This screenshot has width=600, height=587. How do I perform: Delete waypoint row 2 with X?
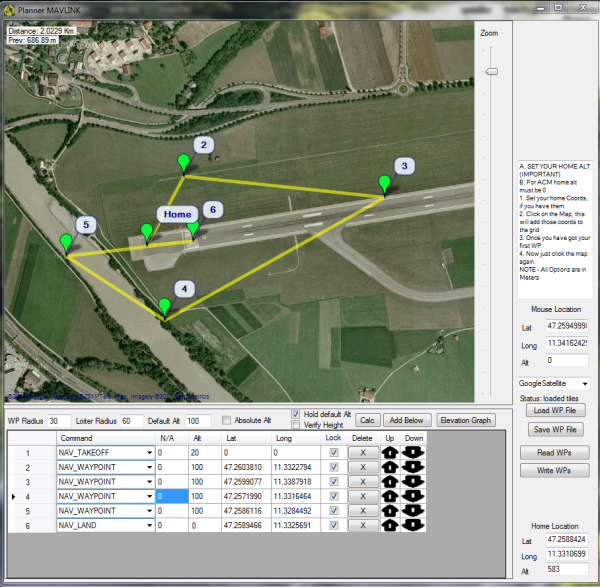(x=363, y=467)
